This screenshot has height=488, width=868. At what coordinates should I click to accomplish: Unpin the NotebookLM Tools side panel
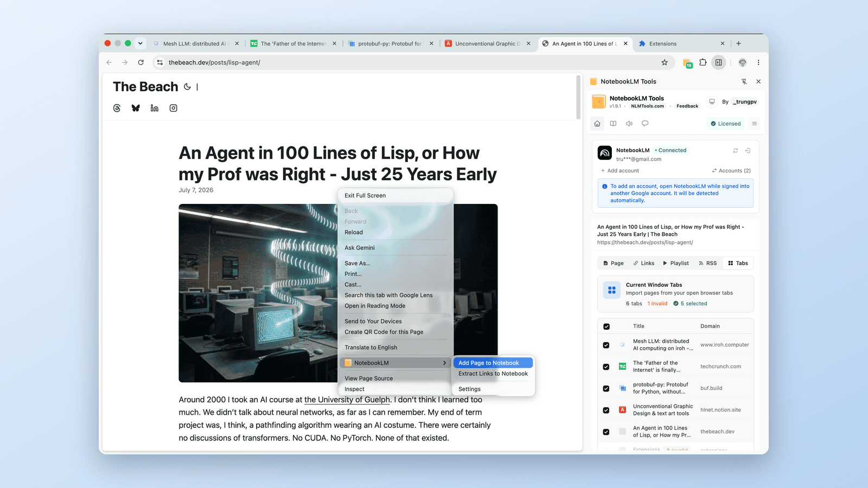tap(744, 81)
